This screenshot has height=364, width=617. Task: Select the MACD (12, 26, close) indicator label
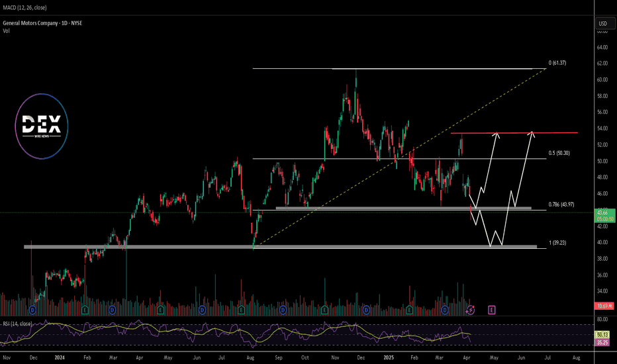(24, 7)
